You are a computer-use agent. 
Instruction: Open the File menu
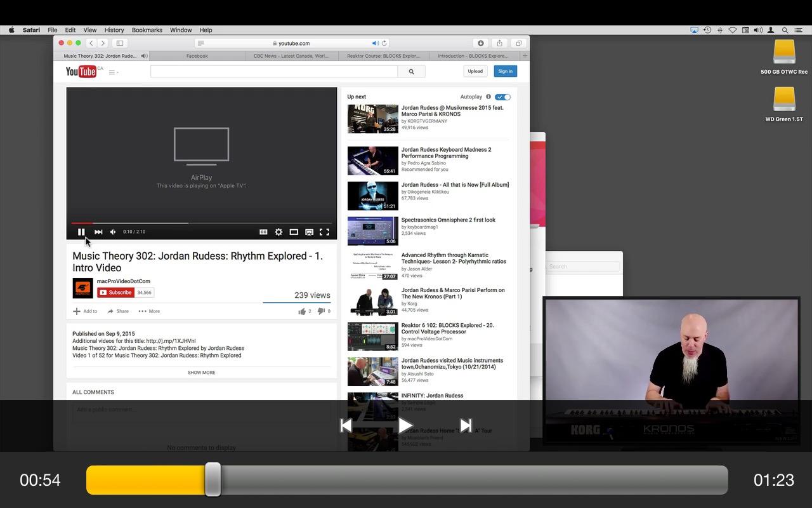tap(53, 30)
